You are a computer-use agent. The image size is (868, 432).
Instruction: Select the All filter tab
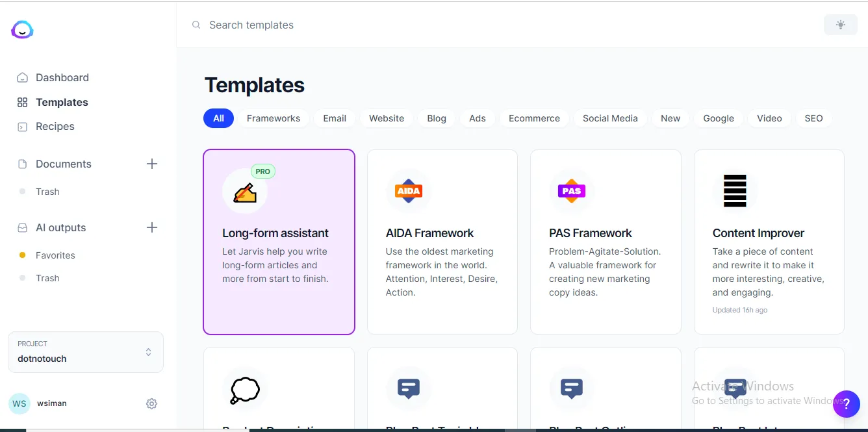point(218,118)
